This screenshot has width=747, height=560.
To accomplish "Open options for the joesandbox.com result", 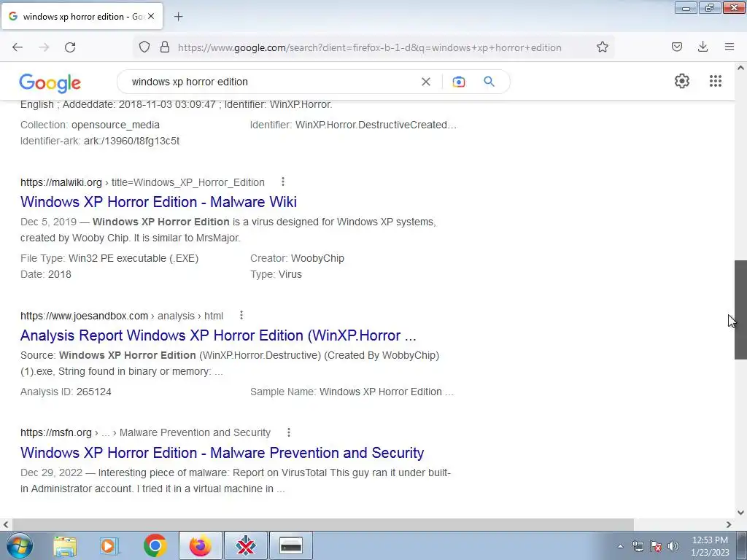I will [x=241, y=315].
